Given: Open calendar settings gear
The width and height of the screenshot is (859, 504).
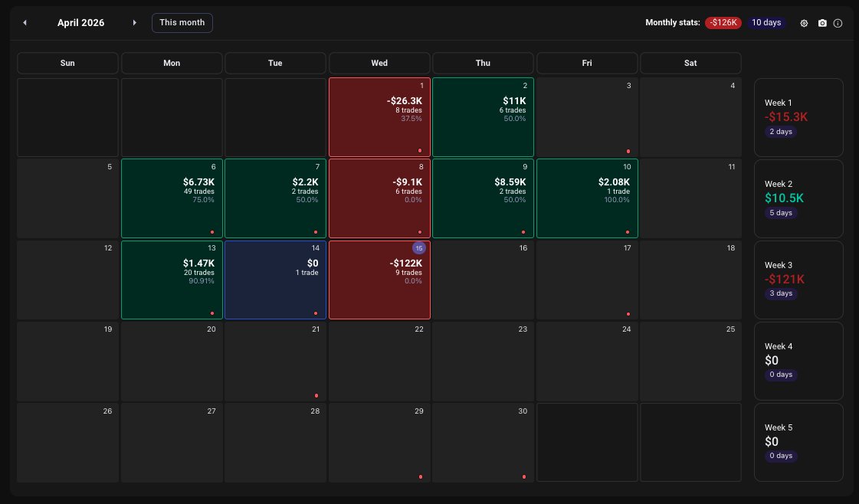Looking at the screenshot, I should [804, 23].
